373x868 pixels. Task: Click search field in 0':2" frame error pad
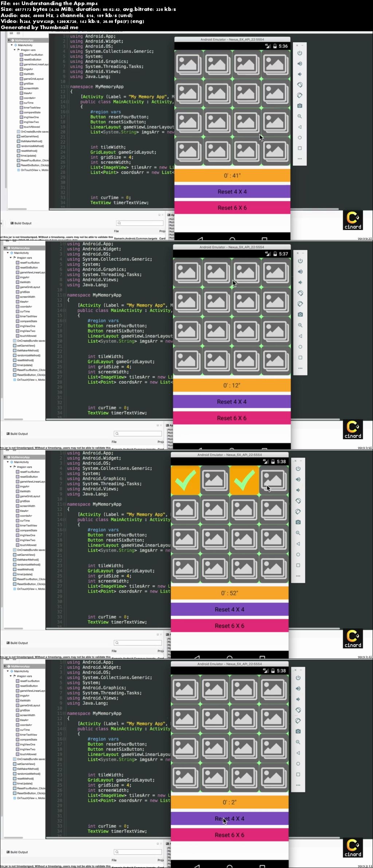138,852
